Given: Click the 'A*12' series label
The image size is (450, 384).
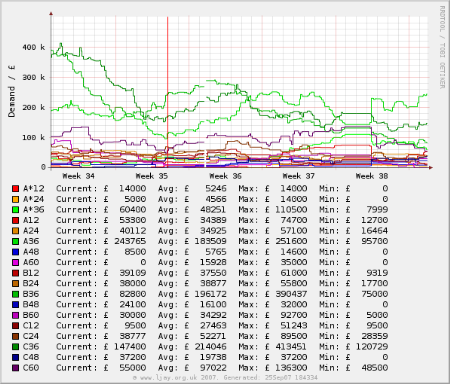Looking at the screenshot, I should (34, 189).
